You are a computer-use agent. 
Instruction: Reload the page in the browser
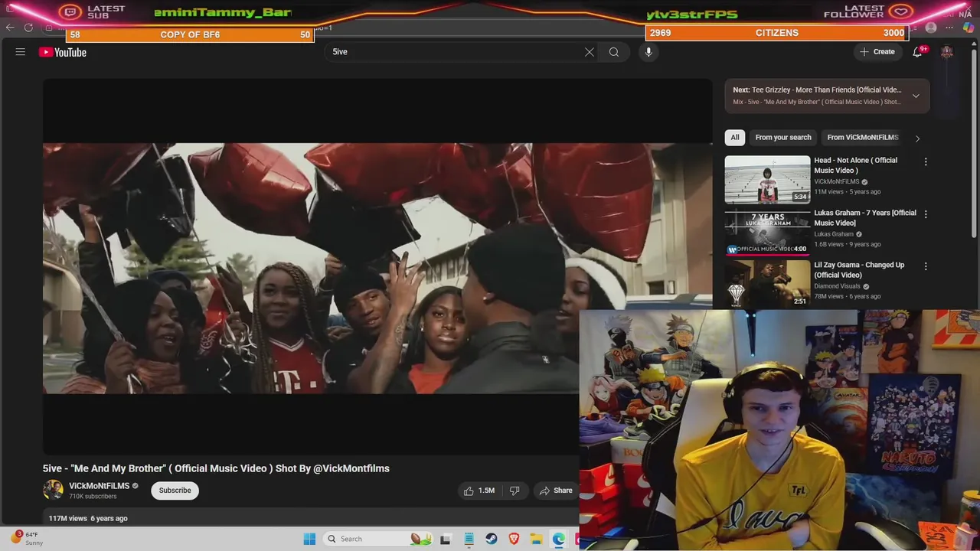coord(28,28)
